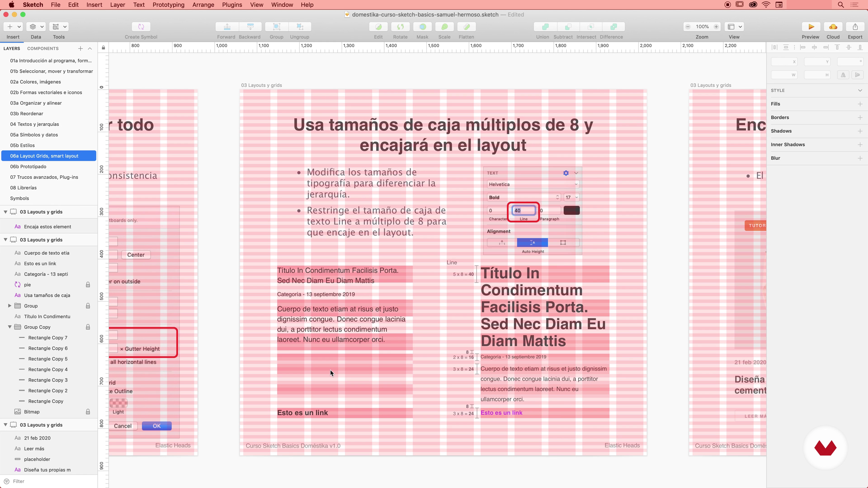Image resolution: width=868 pixels, height=488 pixels.
Task: Add a border with Borders plus
Action: click(x=860, y=117)
